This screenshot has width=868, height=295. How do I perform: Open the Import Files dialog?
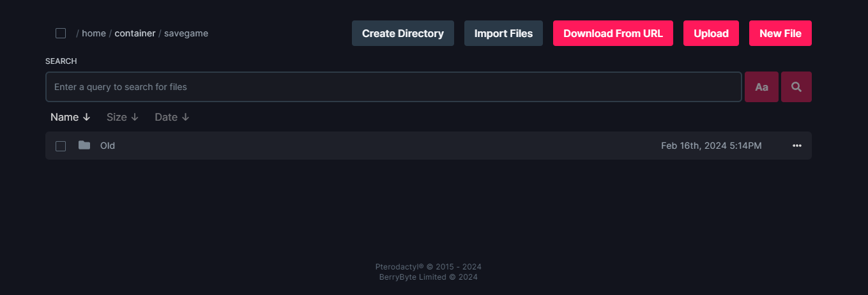pyautogui.click(x=503, y=33)
